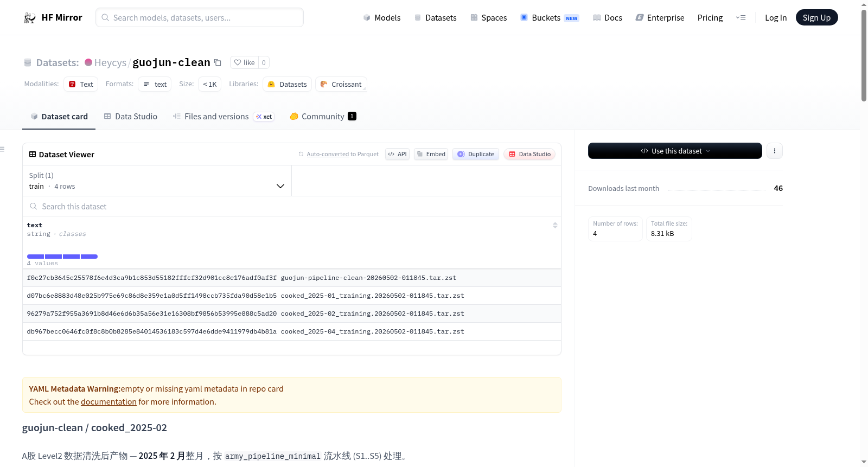
Task: Click the sort arrows in text column header
Action: tap(555, 225)
